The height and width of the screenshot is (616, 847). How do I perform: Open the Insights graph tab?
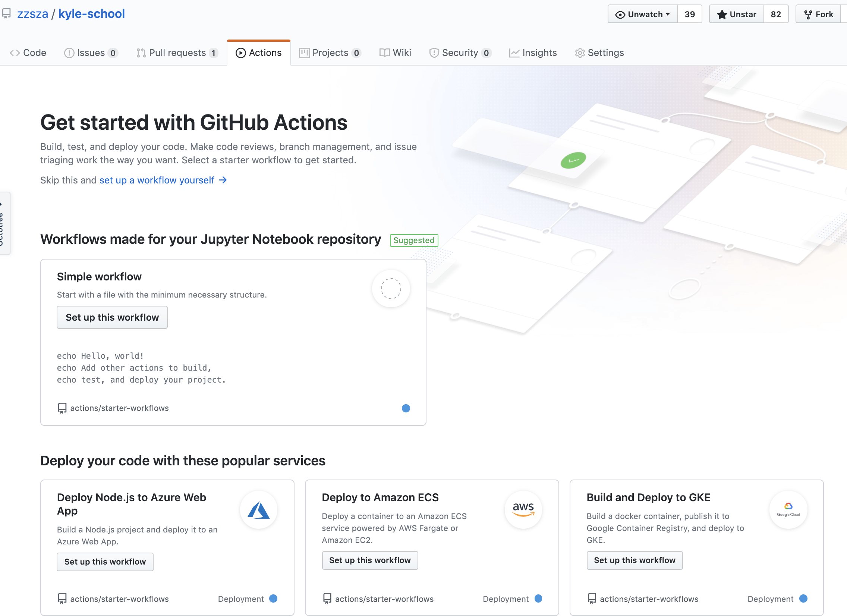tap(533, 53)
